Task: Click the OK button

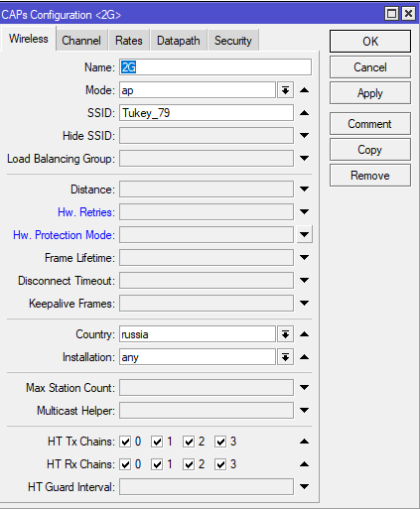Action: pos(370,42)
